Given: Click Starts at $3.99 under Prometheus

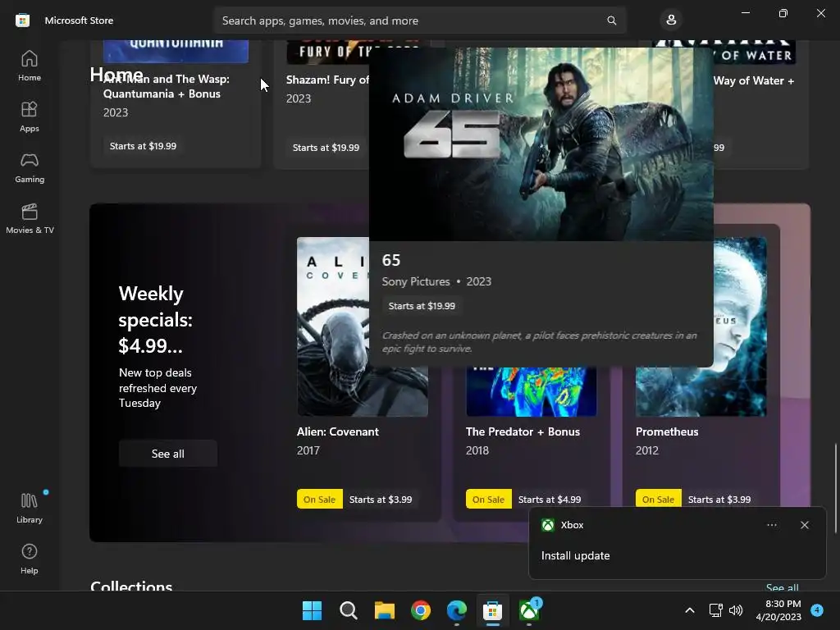Looking at the screenshot, I should pyautogui.click(x=719, y=500).
